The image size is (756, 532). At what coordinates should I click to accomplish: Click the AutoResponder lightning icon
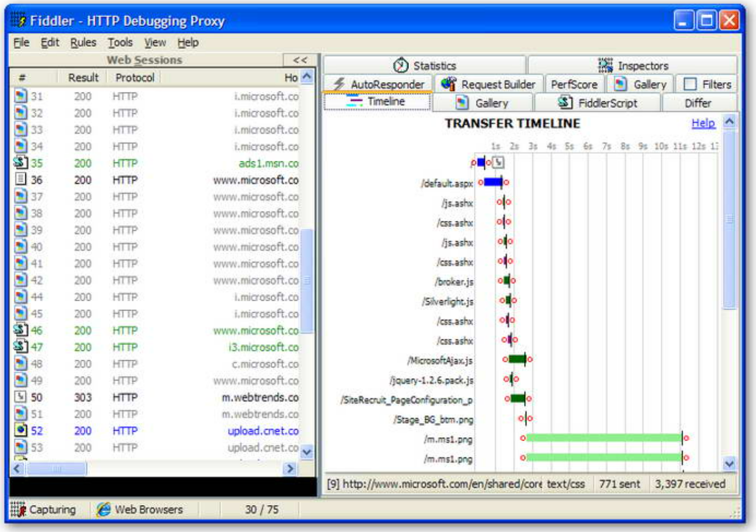pos(339,84)
